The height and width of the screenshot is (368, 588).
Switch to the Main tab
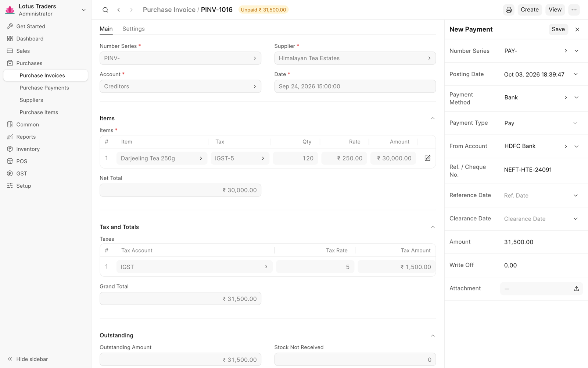tap(106, 29)
